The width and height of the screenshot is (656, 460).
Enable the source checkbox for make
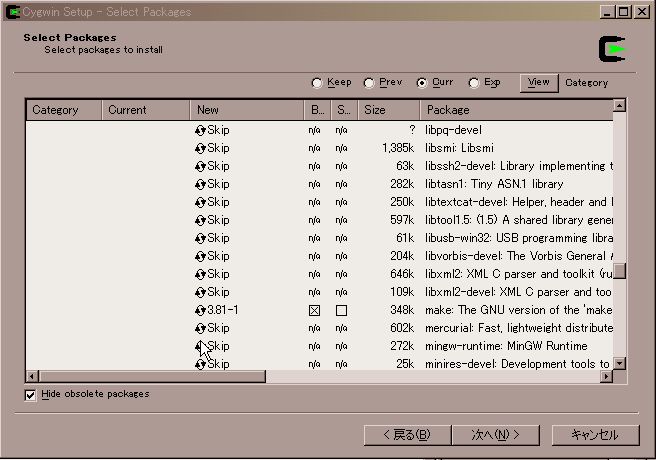341,311
